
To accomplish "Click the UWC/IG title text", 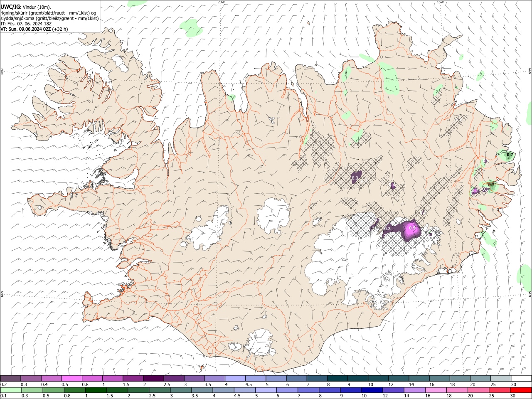I will coord(10,7).
